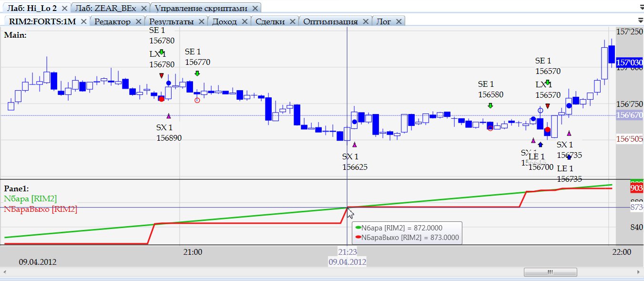Screen dimensions: 644x281
Task: Close the Результаты tab
Action: coord(202,21)
